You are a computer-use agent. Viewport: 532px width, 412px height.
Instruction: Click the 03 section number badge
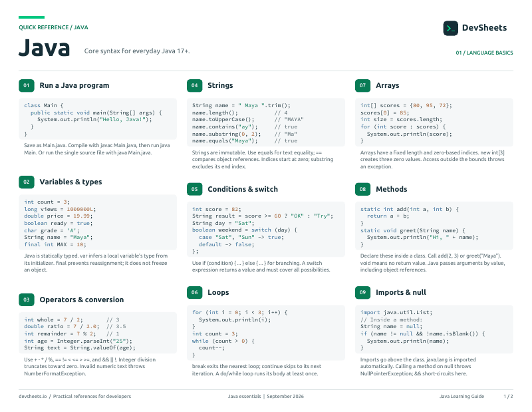tap(27, 300)
